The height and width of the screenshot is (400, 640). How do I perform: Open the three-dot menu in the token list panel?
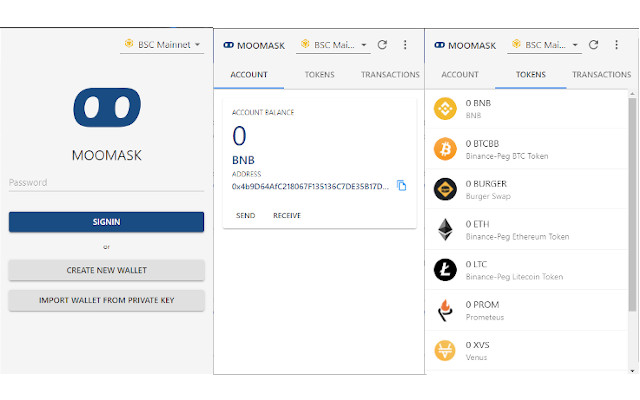pos(616,45)
